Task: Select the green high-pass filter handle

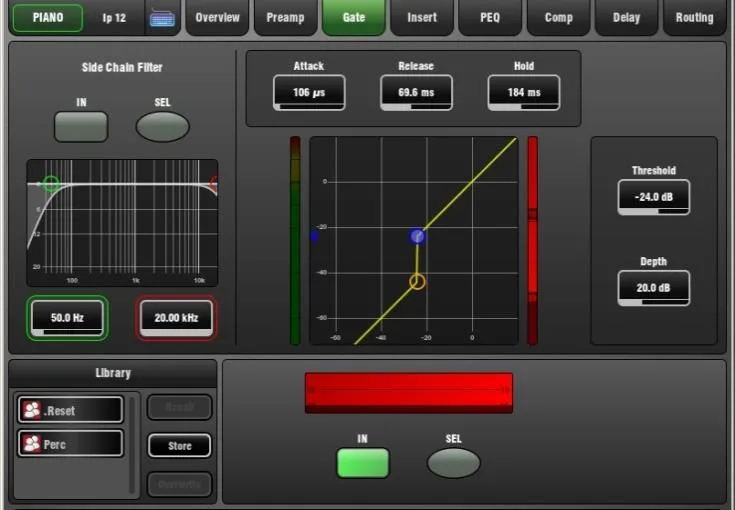Action: click(x=51, y=183)
